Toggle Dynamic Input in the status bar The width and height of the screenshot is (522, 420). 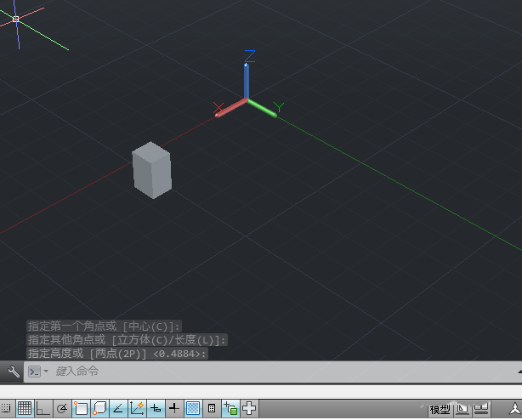click(x=156, y=408)
